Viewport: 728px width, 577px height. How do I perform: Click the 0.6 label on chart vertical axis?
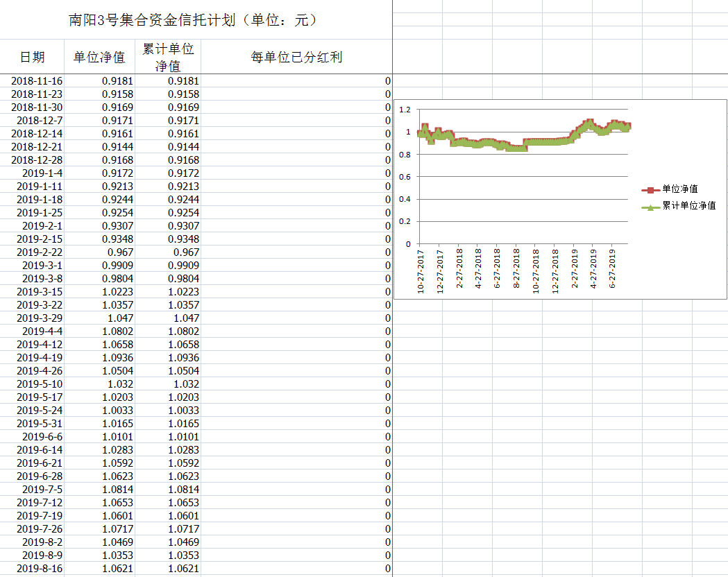pos(405,177)
